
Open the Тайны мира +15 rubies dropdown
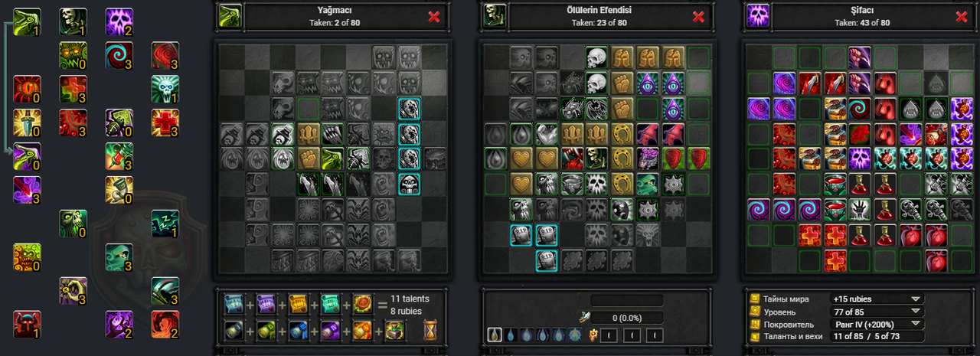pos(877,299)
